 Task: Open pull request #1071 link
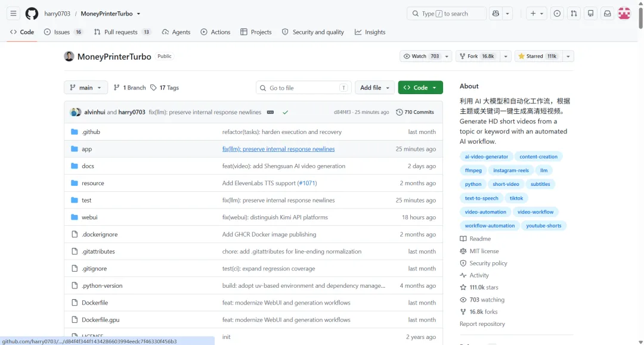point(307,184)
